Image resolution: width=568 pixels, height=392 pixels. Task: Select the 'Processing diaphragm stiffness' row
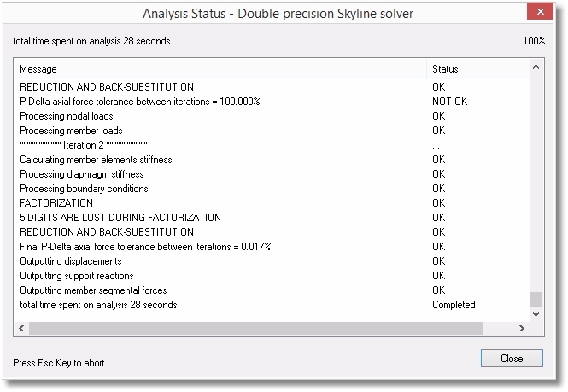(81, 174)
